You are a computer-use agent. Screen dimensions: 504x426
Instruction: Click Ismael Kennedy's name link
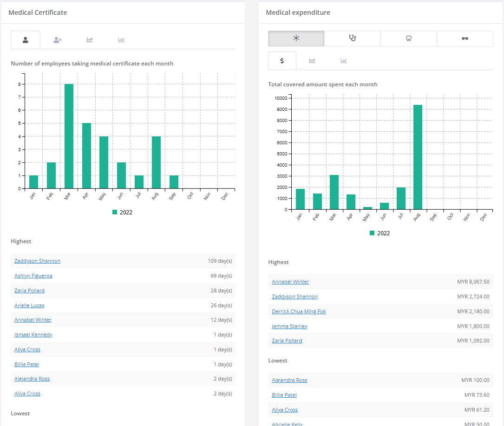coord(33,335)
